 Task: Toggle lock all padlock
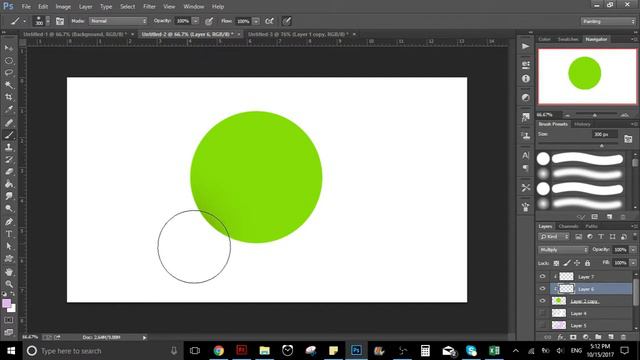click(587, 263)
